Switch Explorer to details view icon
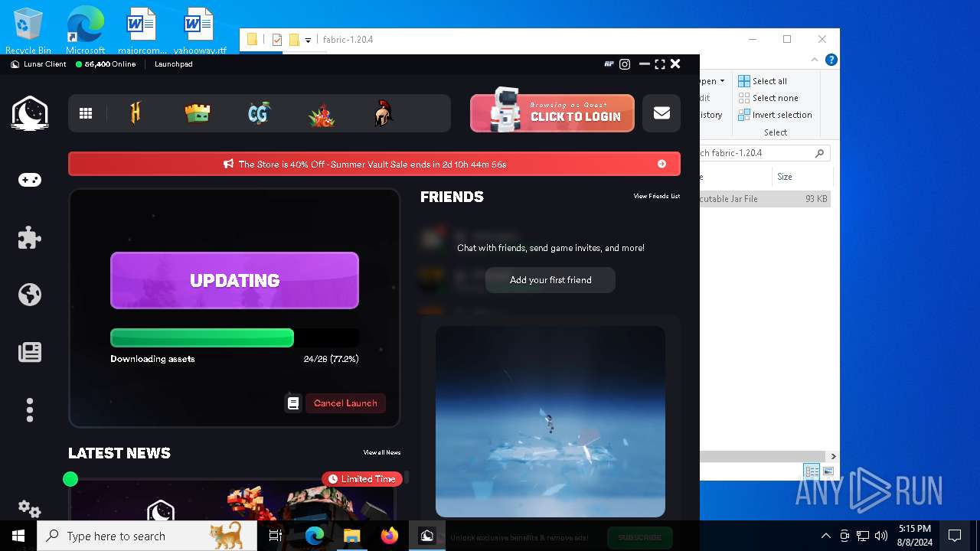 pyautogui.click(x=812, y=471)
